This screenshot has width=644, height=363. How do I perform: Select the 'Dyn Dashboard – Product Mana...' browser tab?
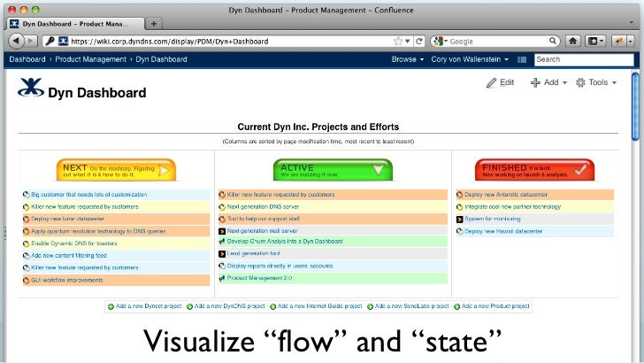pyautogui.click(x=75, y=24)
